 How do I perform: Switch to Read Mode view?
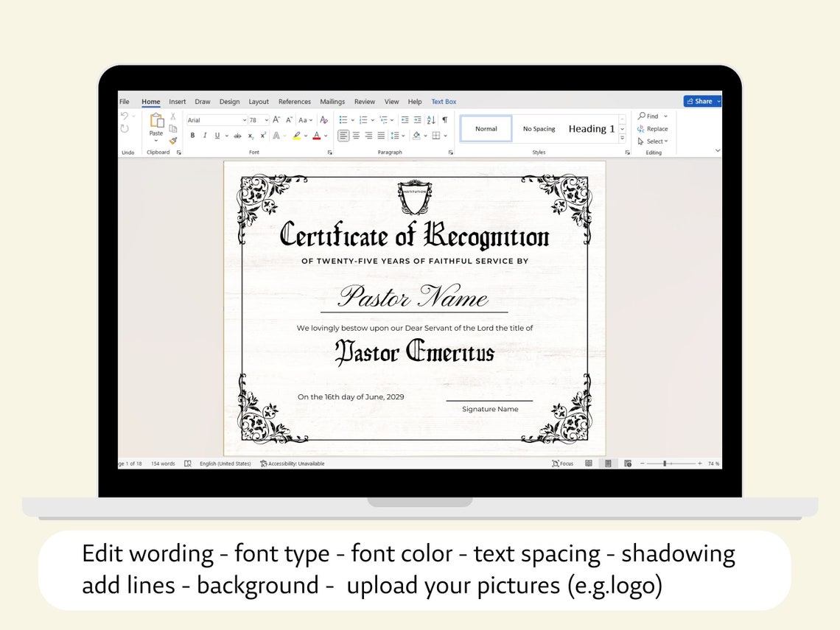coord(589,463)
